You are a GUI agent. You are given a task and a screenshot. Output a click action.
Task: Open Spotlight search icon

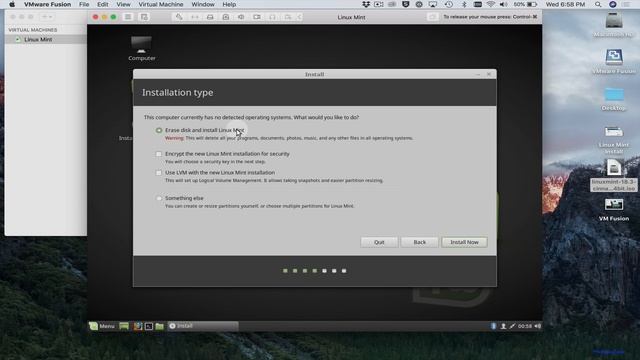[x=598, y=4]
